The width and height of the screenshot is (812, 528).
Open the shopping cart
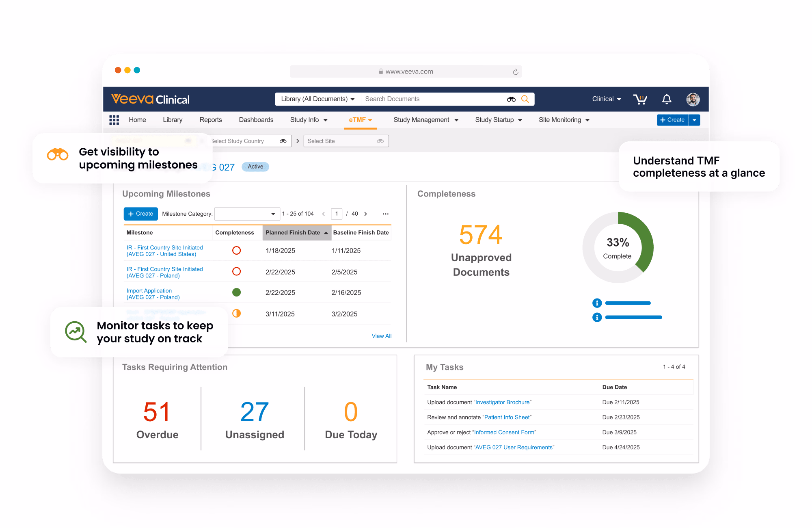tap(641, 99)
